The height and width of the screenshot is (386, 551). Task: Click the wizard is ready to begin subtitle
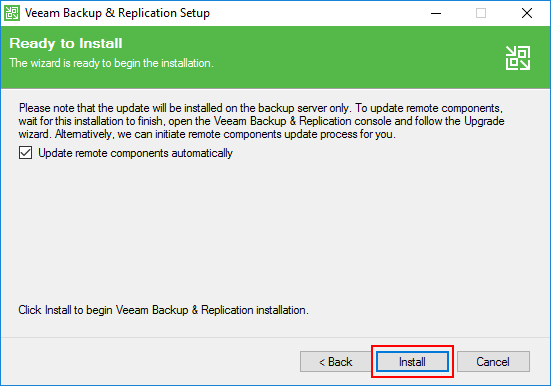pyautogui.click(x=111, y=63)
